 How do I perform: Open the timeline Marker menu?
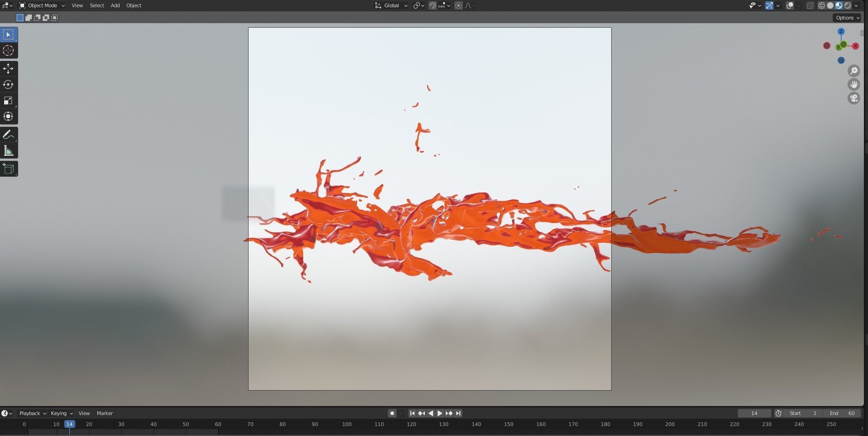[105, 413]
